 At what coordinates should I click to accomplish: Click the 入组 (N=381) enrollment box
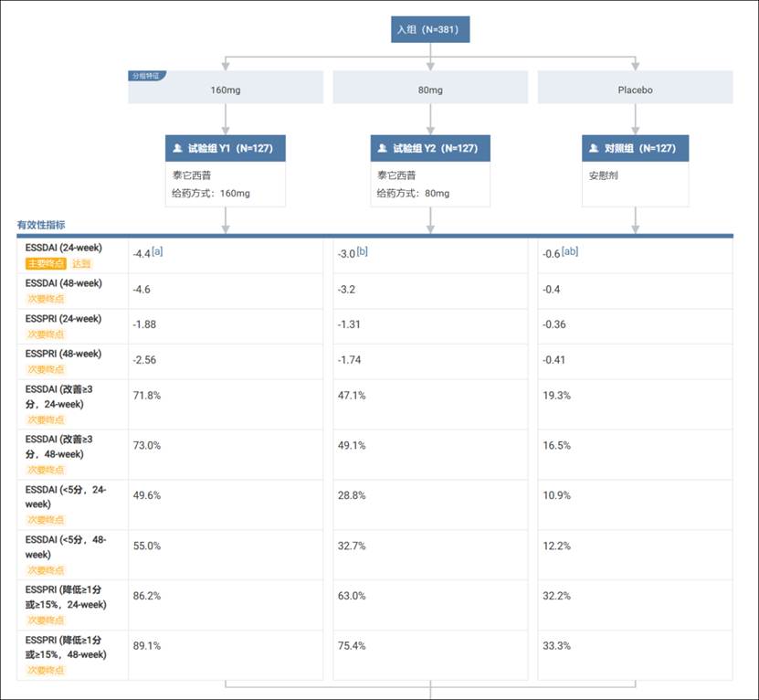pyautogui.click(x=430, y=29)
